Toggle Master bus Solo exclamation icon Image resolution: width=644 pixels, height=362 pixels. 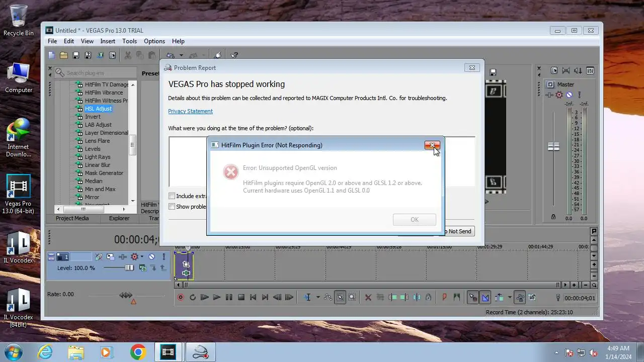pos(580,95)
